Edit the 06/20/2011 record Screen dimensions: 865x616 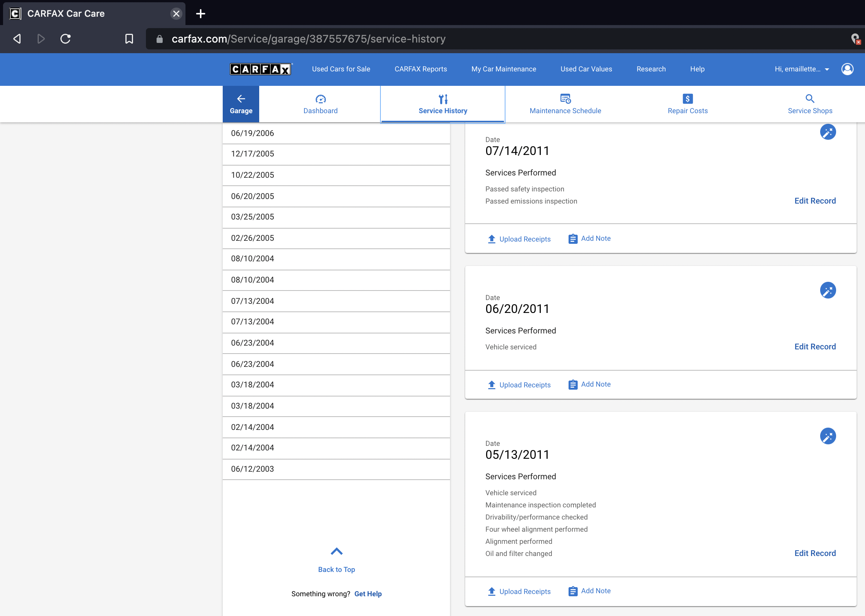pyautogui.click(x=815, y=347)
